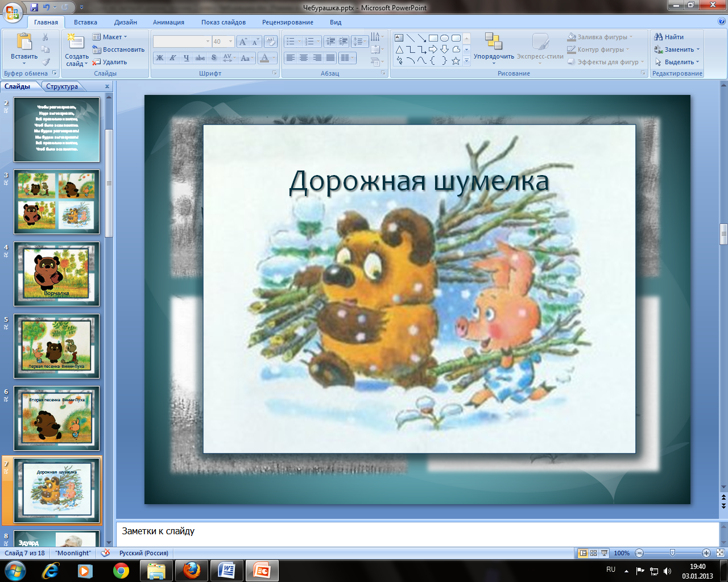Increase list indent level icon

tap(343, 41)
